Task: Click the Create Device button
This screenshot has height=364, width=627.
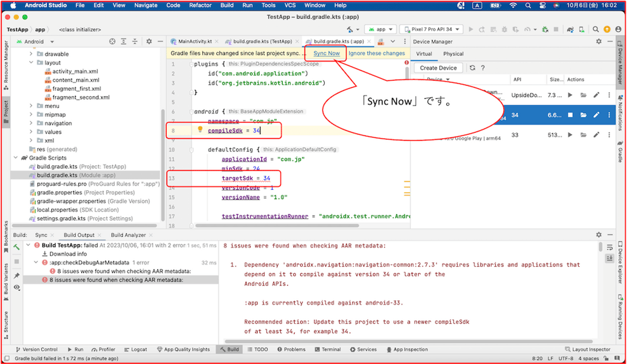Action: 438,68
